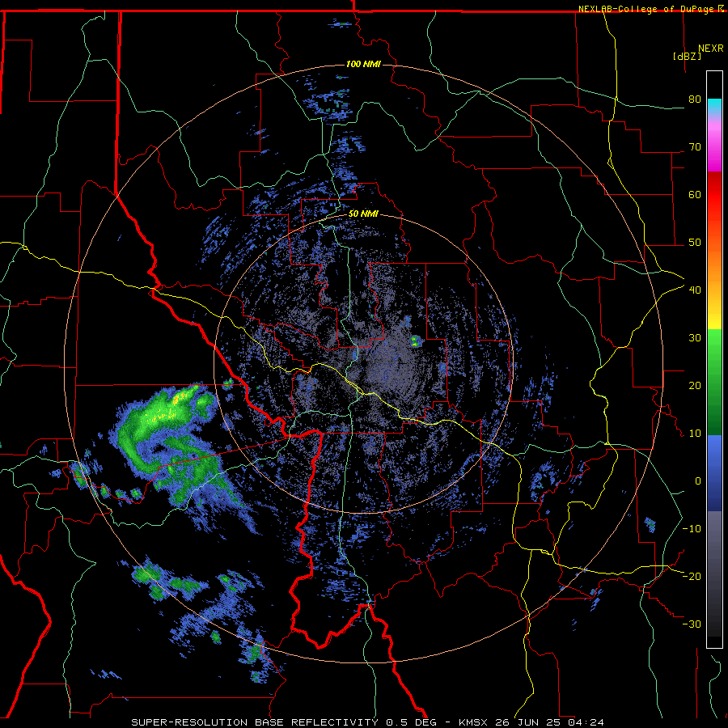Click the -30 value on dBZ scale
This screenshot has height=728, width=728.
tap(692, 624)
